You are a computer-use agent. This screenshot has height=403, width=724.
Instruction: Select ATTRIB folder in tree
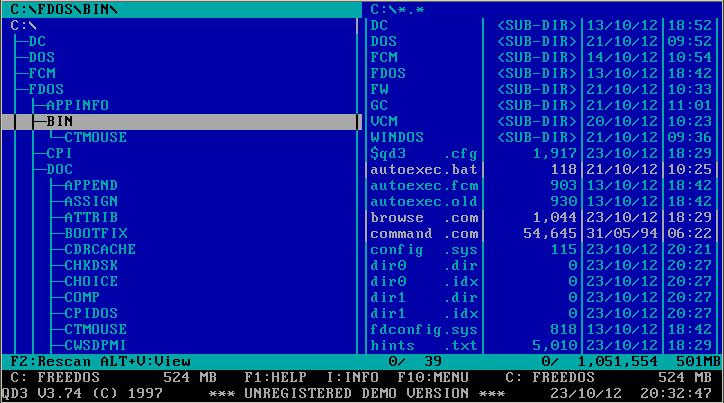point(91,217)
